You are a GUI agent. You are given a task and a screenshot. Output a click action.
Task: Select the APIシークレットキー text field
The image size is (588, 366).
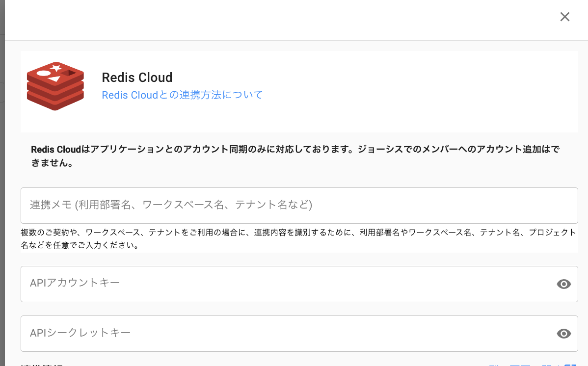point(285,333)
